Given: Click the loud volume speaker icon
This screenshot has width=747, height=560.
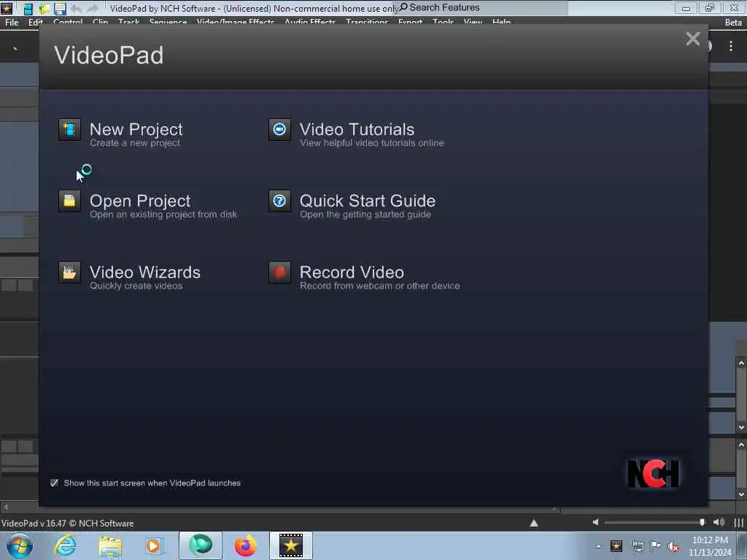Looking at the screenshot, I should tap(719, 522).
